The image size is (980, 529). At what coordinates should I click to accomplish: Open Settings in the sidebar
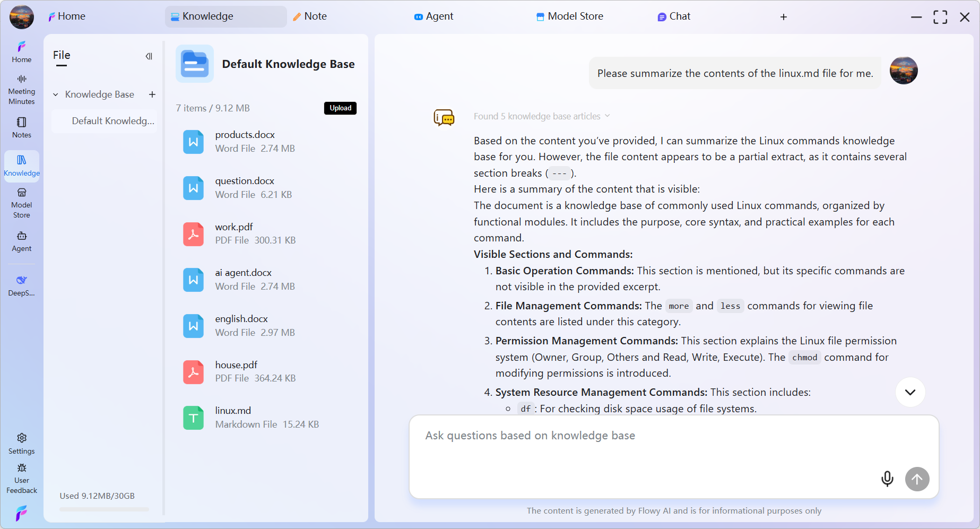[22, 444]
